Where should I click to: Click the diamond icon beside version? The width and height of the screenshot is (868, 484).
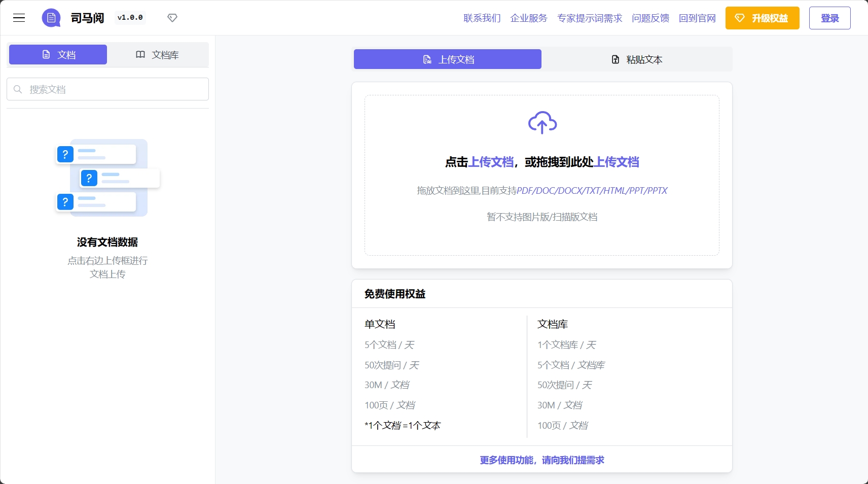pyautogui.click(x=172, y=18)
